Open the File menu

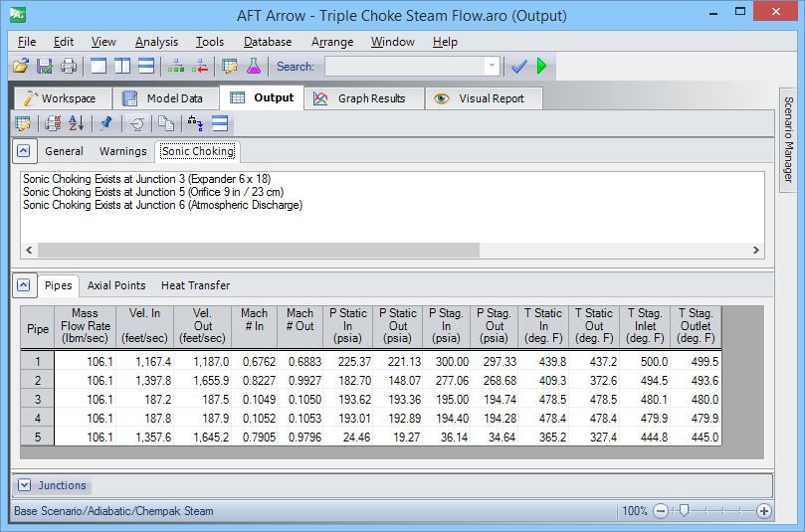tap(27, 42)
